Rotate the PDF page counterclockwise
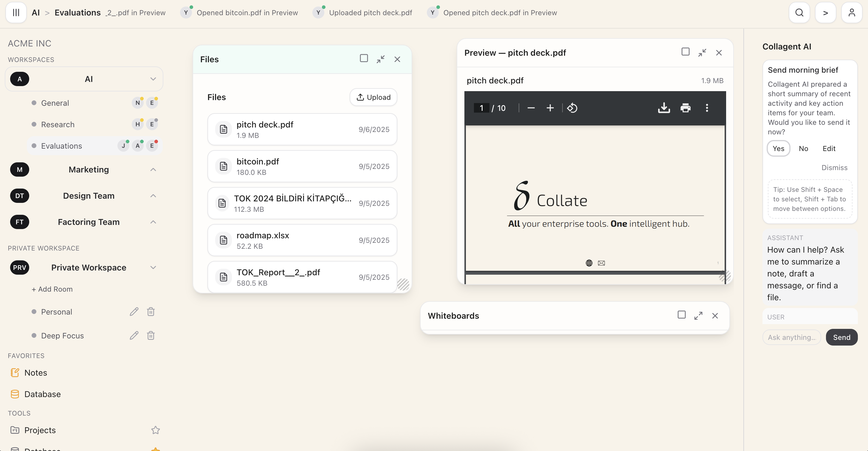 (572, 108)
